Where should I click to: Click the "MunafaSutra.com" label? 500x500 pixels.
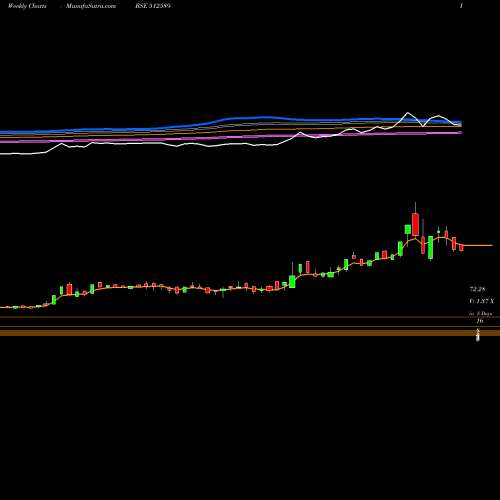point(91,6)
